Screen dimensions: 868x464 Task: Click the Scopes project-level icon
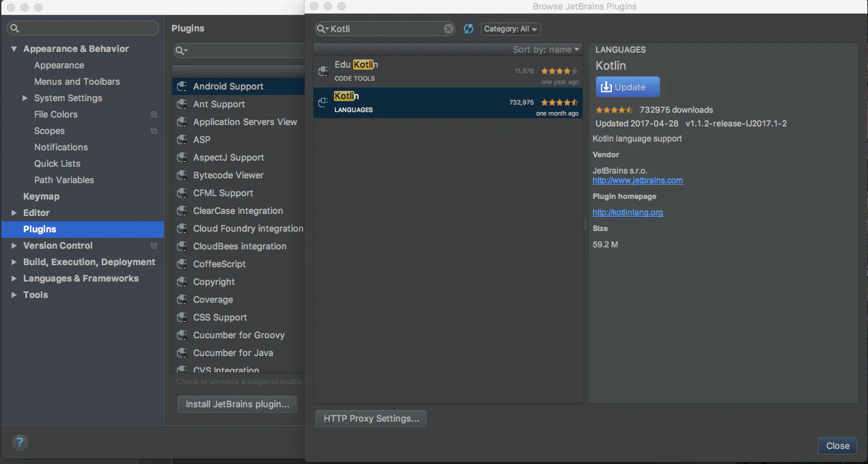[154, 131]
